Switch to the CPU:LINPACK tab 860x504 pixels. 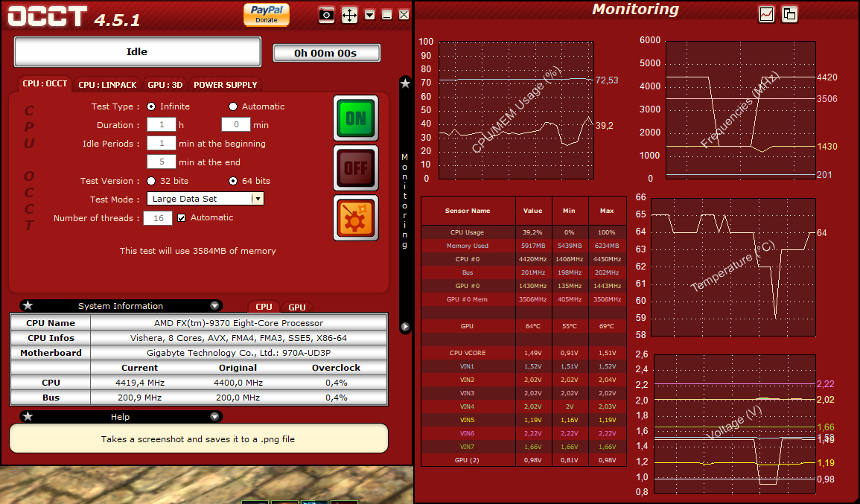(107, 85)
